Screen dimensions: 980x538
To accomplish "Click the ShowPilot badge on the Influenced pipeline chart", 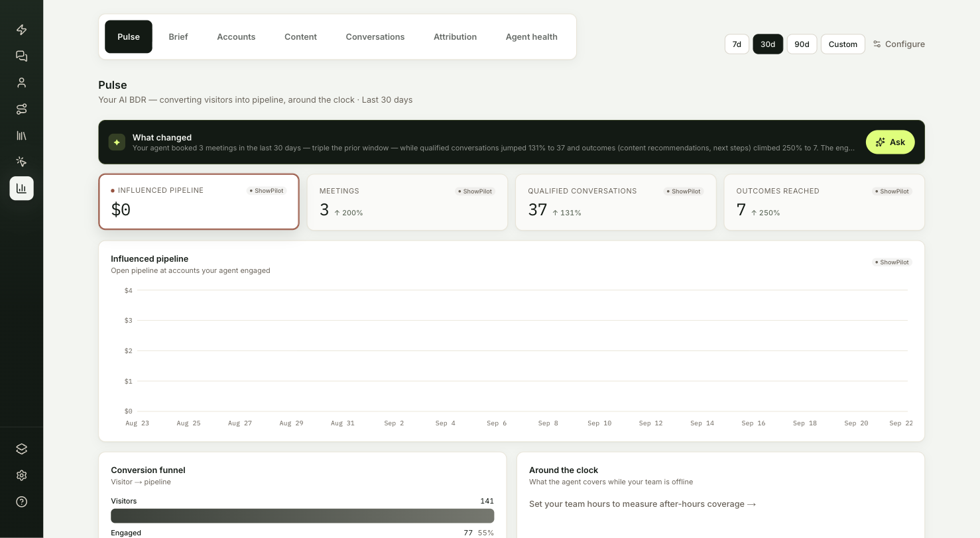I will point(892,262).
